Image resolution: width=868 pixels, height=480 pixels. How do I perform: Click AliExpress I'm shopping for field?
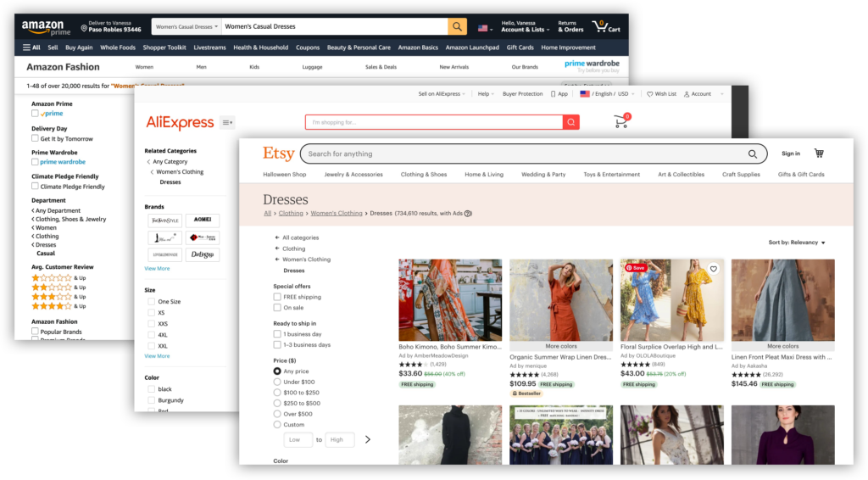point(434,122)
